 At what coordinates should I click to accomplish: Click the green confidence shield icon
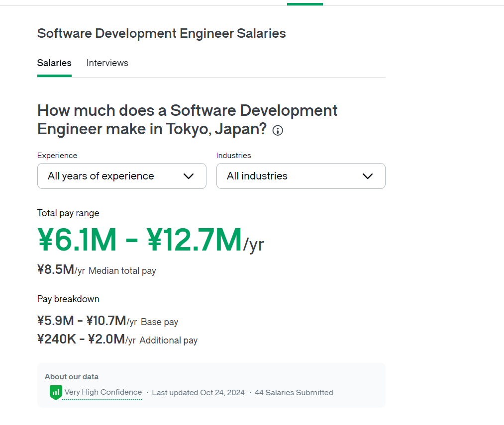[55, 392]
